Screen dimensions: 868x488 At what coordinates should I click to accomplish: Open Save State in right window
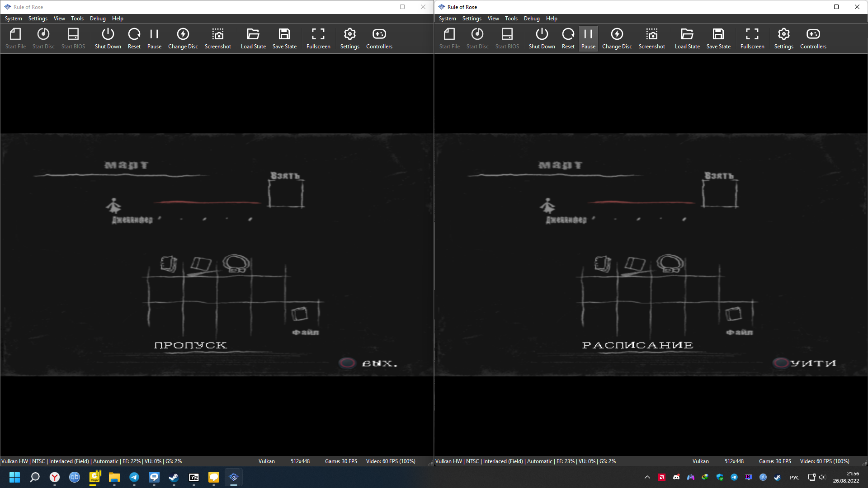point(718,38)
